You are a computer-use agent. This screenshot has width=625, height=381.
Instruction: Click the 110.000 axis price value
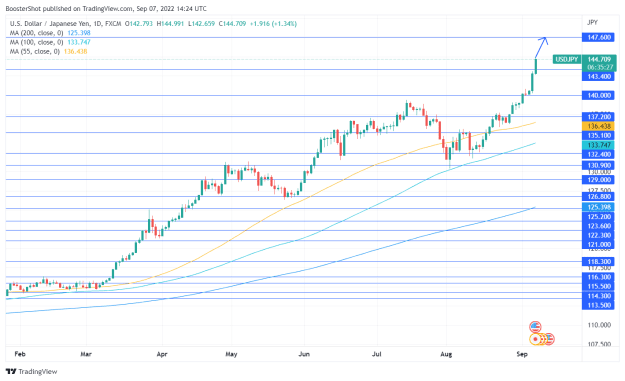click(599, 325)
